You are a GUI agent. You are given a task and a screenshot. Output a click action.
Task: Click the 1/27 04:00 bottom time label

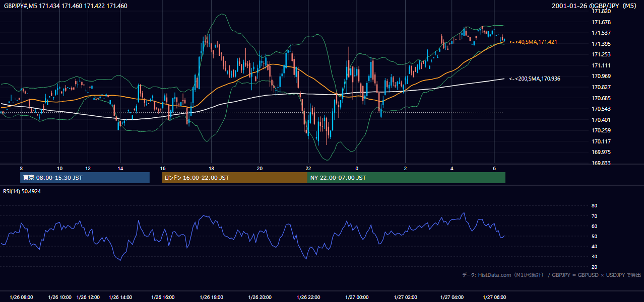pyautogui.click(x=452, y=297)
